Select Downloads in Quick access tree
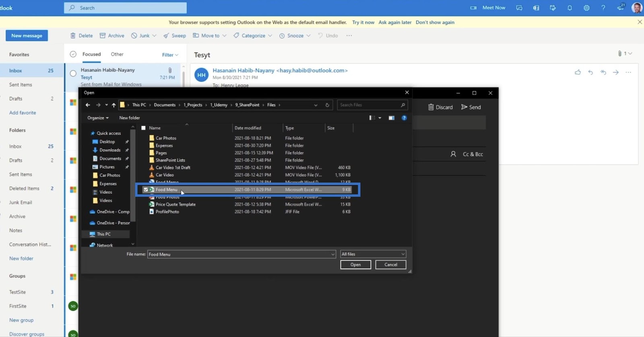This screenshot has height=337, width=644. [x=110, y=150]
